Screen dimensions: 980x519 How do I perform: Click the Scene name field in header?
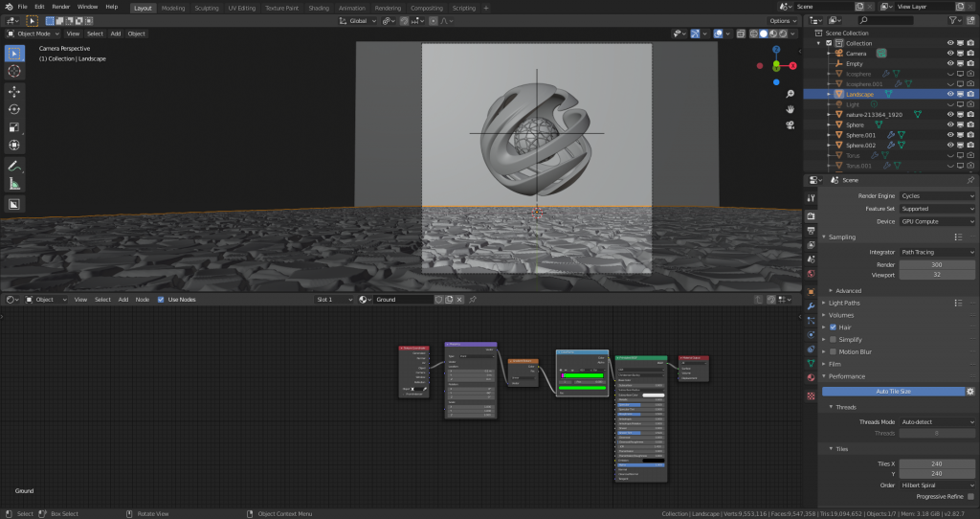point(824,7)
